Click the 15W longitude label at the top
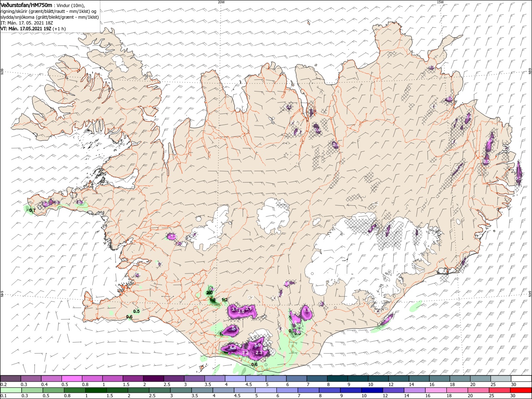 point(440,2)
